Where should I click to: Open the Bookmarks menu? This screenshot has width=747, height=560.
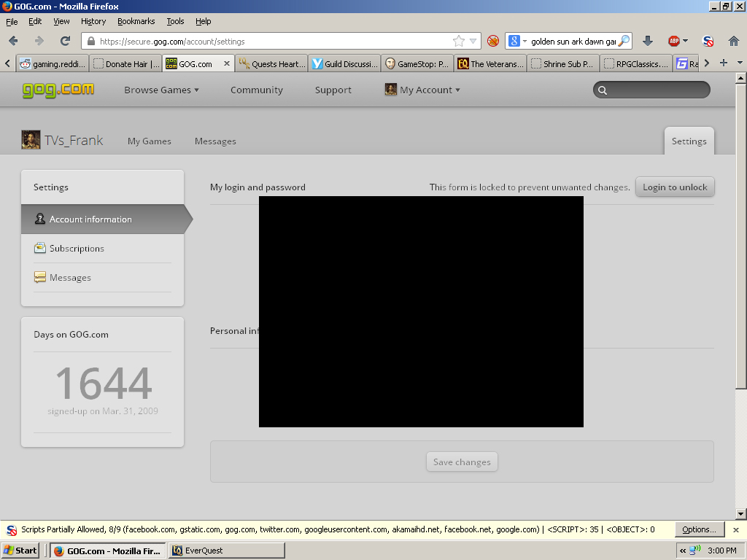[x=136, y=21]
